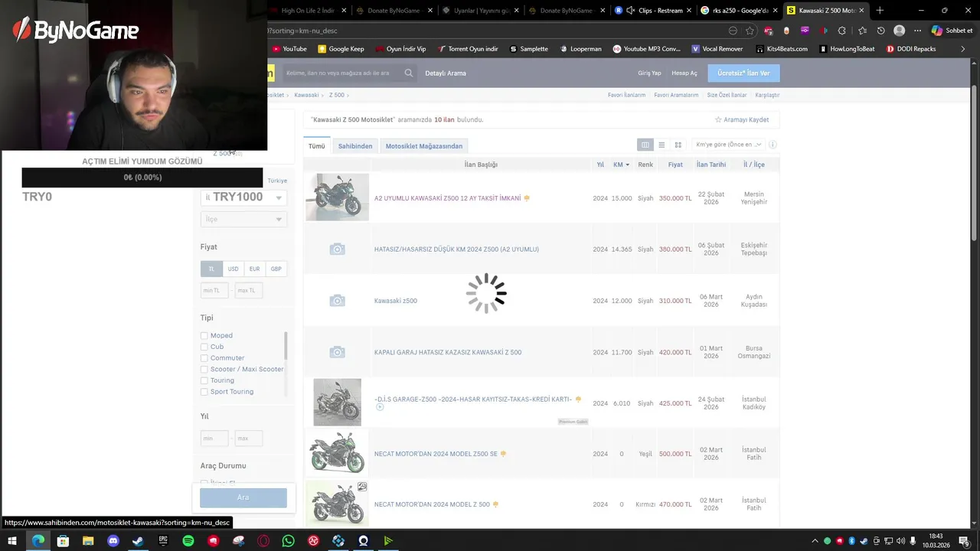Open a new browser tab
This screenshot has height=551, width=980.
click(880, 11)
